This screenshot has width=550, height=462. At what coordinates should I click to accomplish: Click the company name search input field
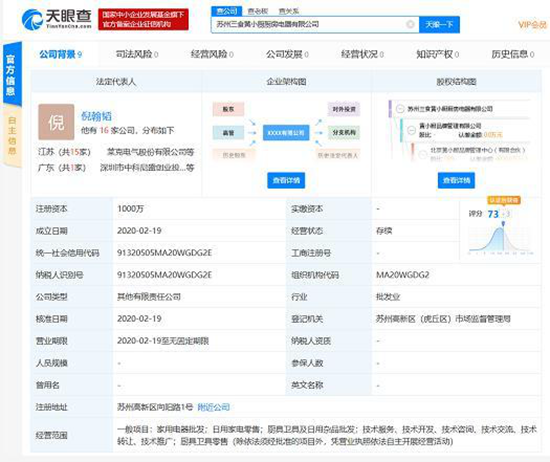(x=309, y=24)
